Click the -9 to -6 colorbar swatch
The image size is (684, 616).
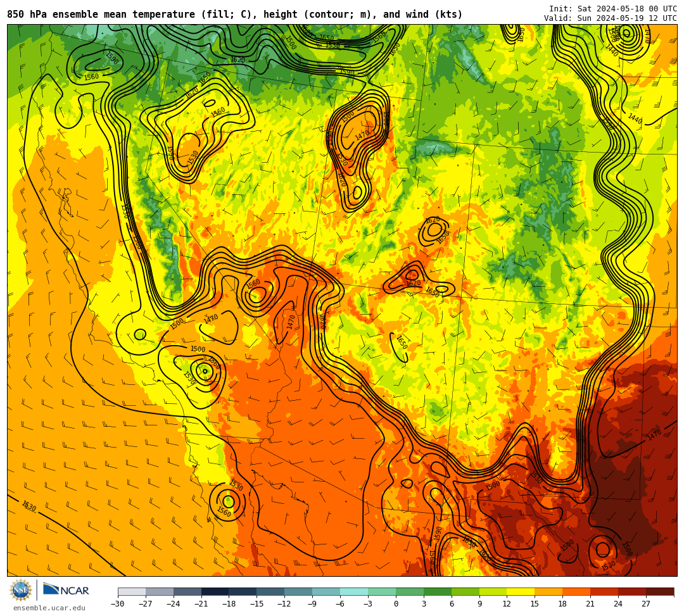(326, 591)
